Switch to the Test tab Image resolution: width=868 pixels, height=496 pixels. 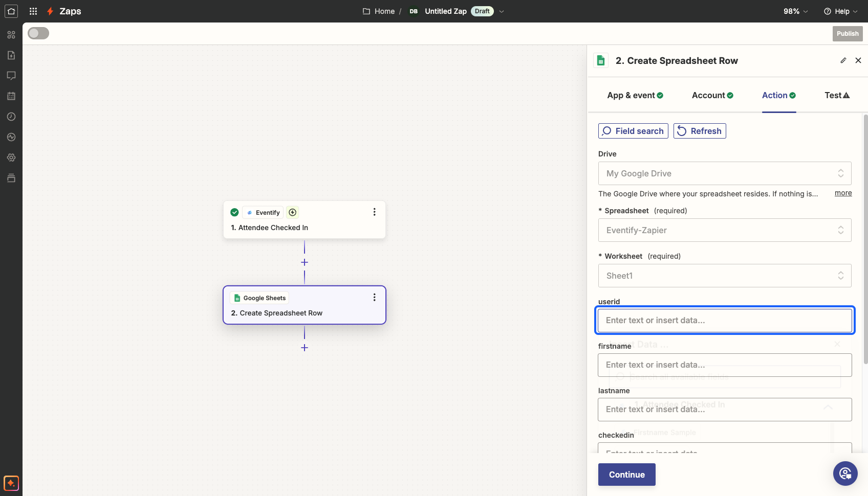[837, 95]
